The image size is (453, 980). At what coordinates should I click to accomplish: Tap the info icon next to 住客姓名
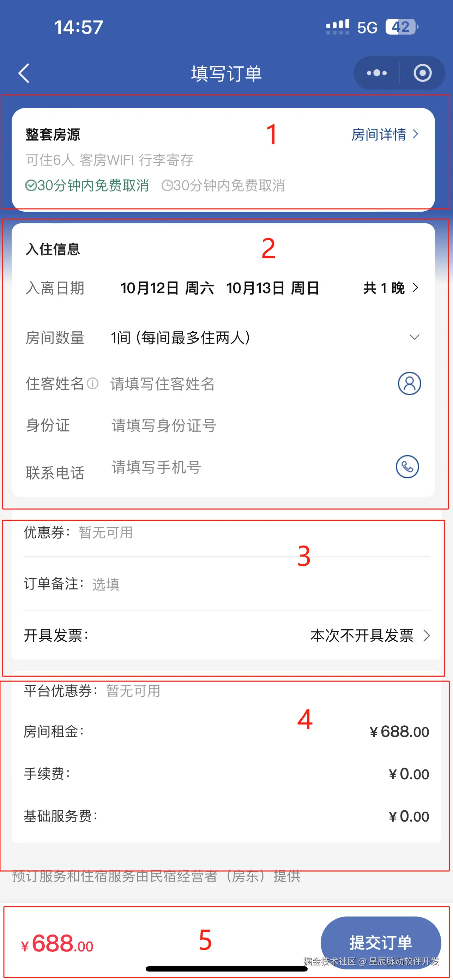pos(92,383)
